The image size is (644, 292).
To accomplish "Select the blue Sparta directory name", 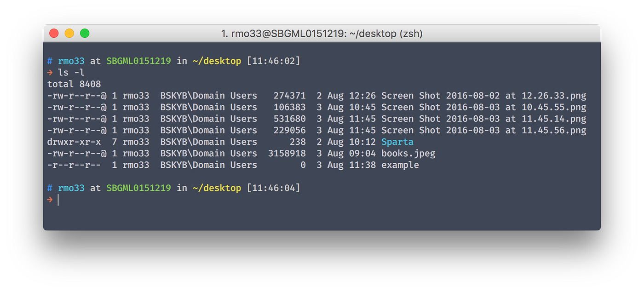I will tap(397, 142).
